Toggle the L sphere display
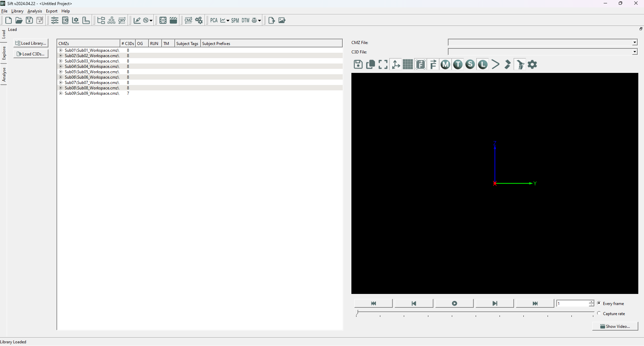Viewport: 644px width, 346px height. point(483,64)
